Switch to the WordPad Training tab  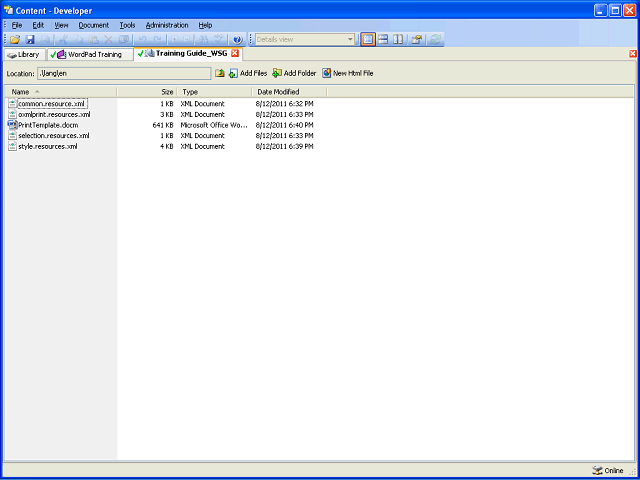click(x=90, y=54)
